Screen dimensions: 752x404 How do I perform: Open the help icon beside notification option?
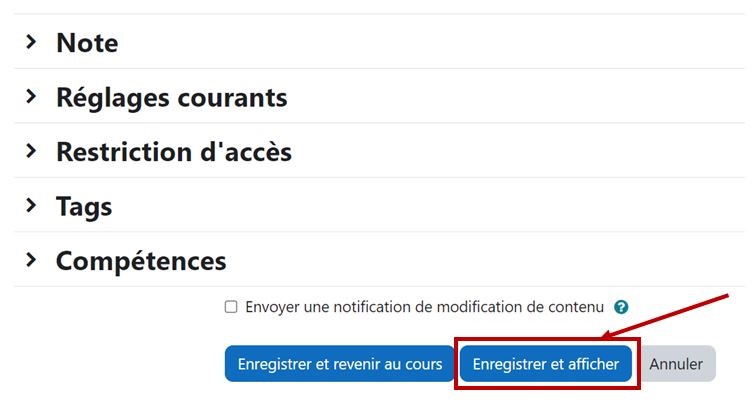coord(621,307)
